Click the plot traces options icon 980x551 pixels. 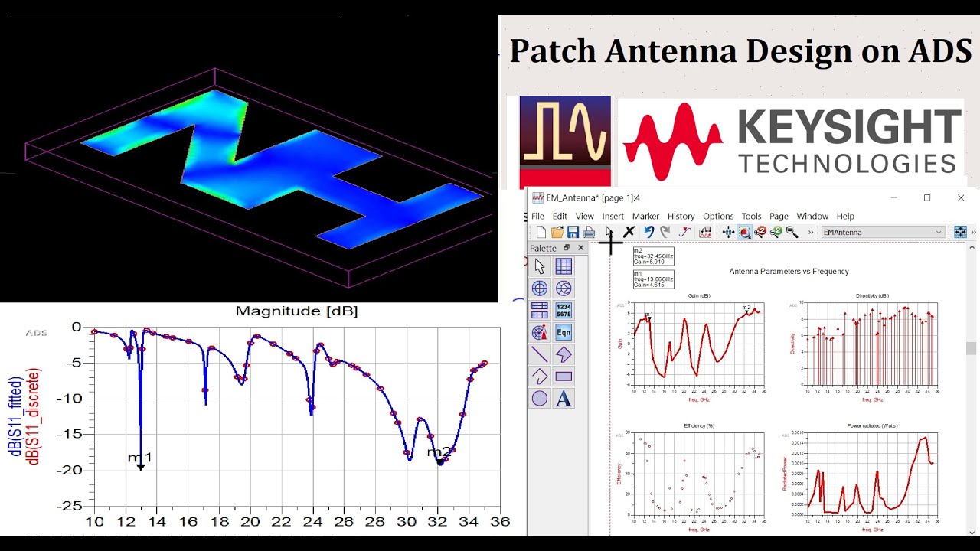[x=705, y=232]
